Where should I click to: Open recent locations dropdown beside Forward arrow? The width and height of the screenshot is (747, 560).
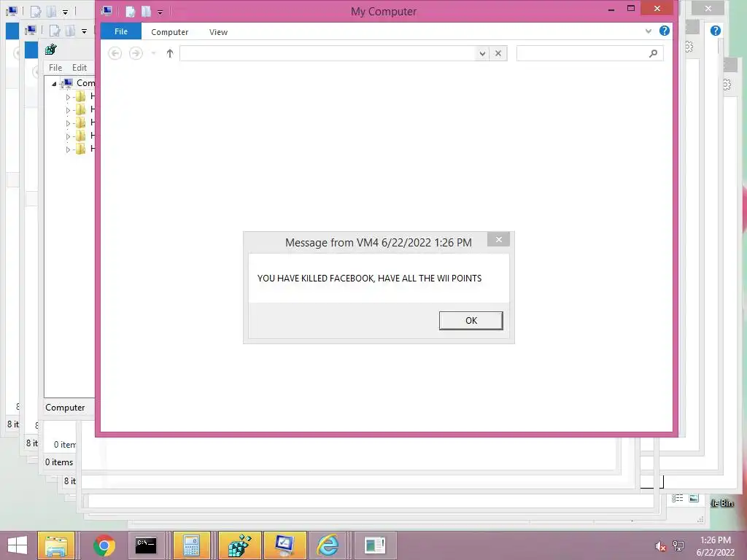click(x=153, y=53)
